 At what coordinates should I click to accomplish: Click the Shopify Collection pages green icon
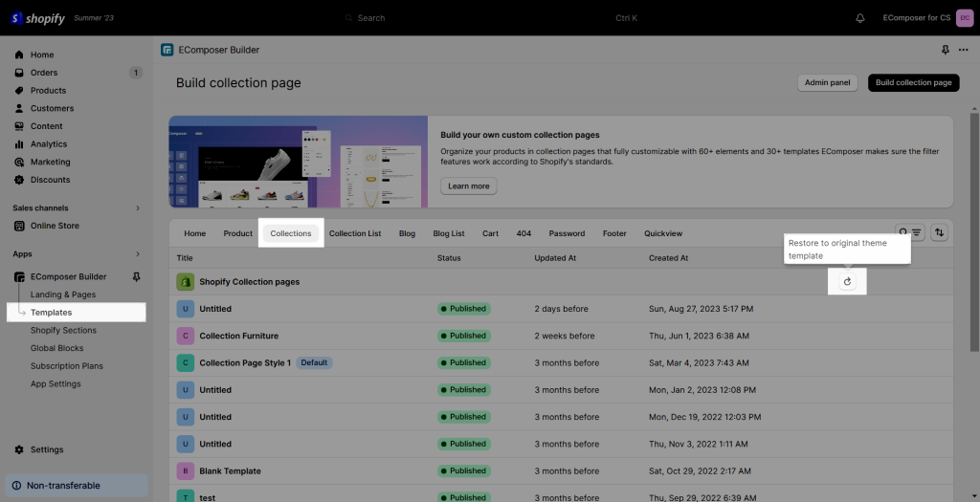185,281
